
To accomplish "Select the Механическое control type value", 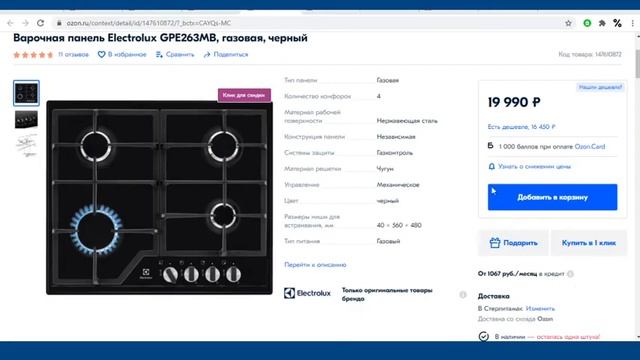I will click(x=398, y=185).
